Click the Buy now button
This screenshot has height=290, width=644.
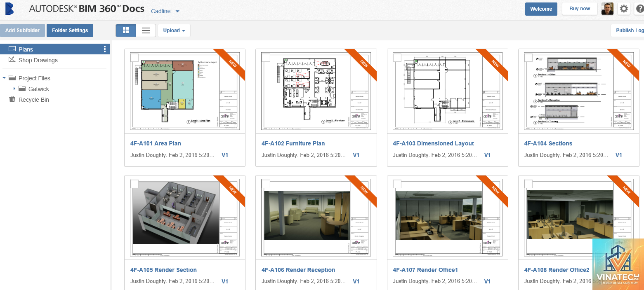pos(580,9)
